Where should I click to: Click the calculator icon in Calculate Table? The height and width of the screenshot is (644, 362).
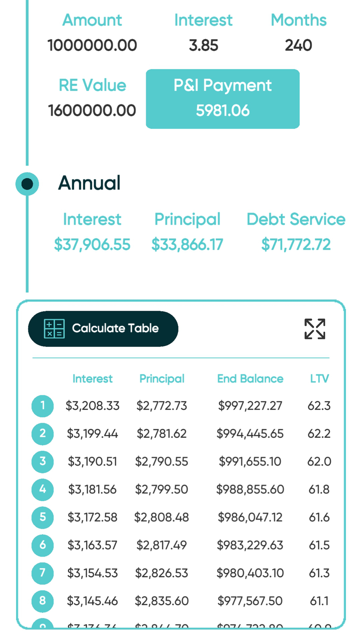pyautogui.click(x=54, y=329)
